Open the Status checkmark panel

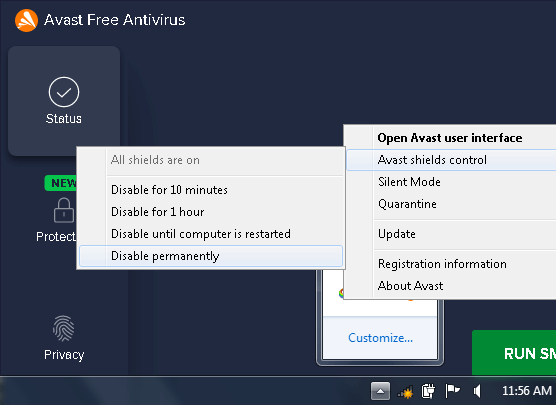(64, 101)
